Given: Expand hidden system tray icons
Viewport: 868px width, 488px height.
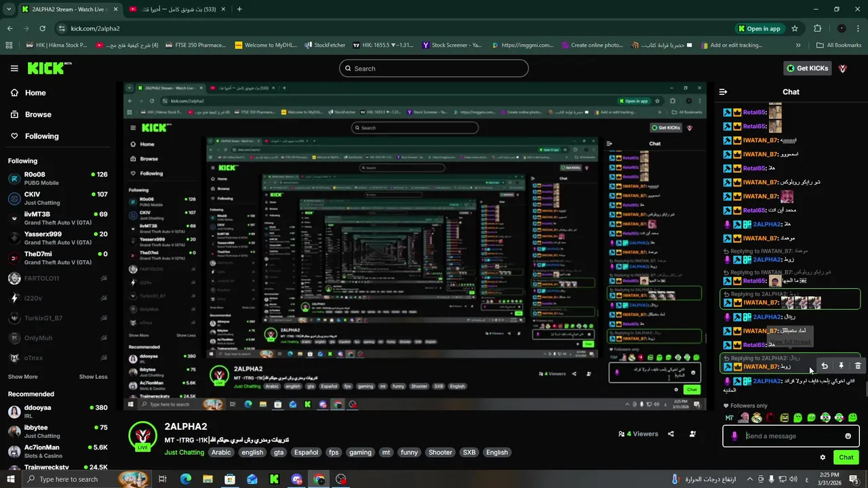Looking at the screenshot, I should [749, 479].
